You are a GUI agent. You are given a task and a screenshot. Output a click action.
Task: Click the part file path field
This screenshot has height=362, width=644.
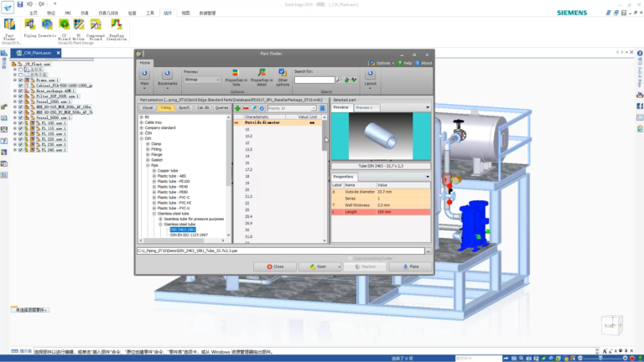[x=281, y=251]
